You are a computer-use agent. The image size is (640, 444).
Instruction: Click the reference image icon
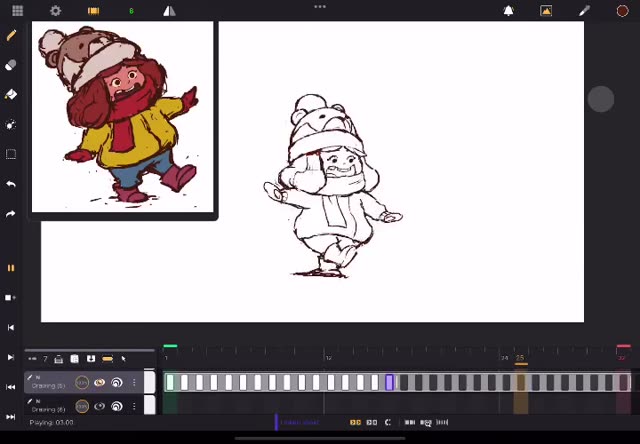546,11
